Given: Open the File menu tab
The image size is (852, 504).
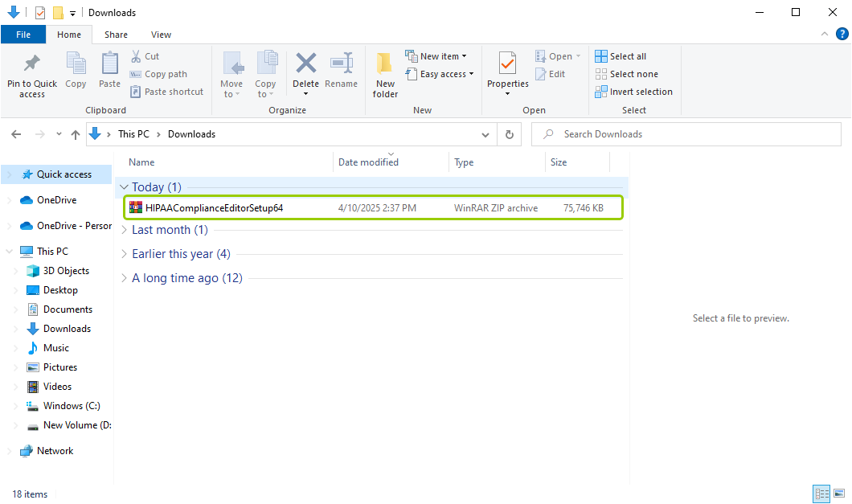Looking at the screenshot, I should pos(23,35).
